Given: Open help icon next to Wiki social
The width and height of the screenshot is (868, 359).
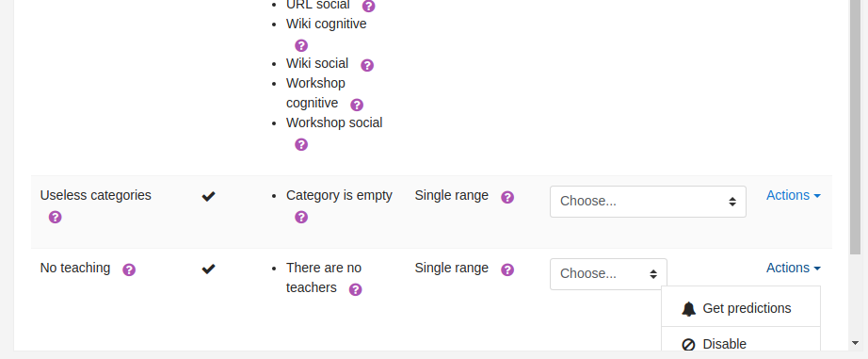Looking at the screenshot, I should (x=367, y=65).
